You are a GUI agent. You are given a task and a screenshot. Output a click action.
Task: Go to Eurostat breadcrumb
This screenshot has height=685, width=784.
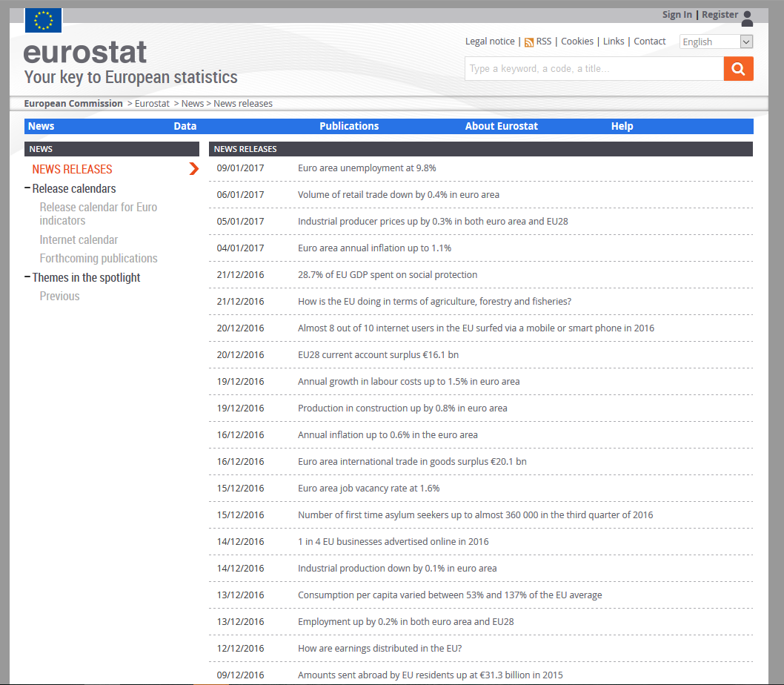click(152, 104)
